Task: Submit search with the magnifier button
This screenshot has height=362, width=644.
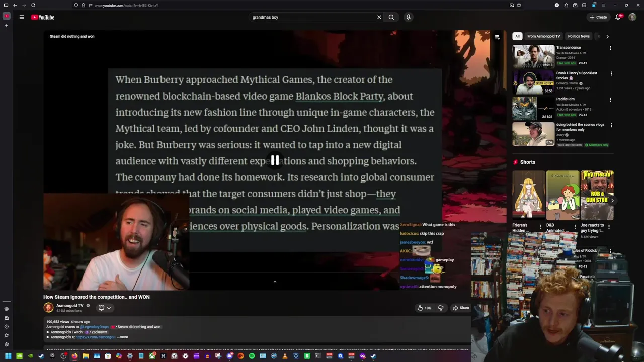Action: (391, 17)
